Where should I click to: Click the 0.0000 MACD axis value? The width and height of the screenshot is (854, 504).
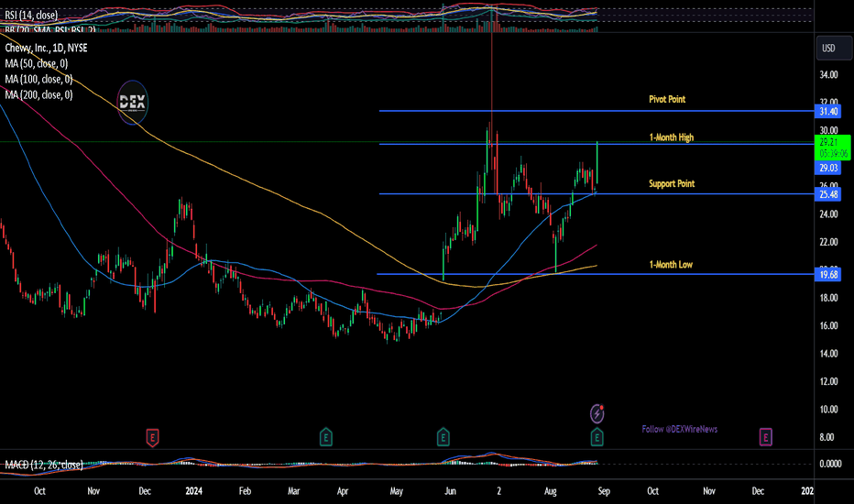click(x=830, y=464)
